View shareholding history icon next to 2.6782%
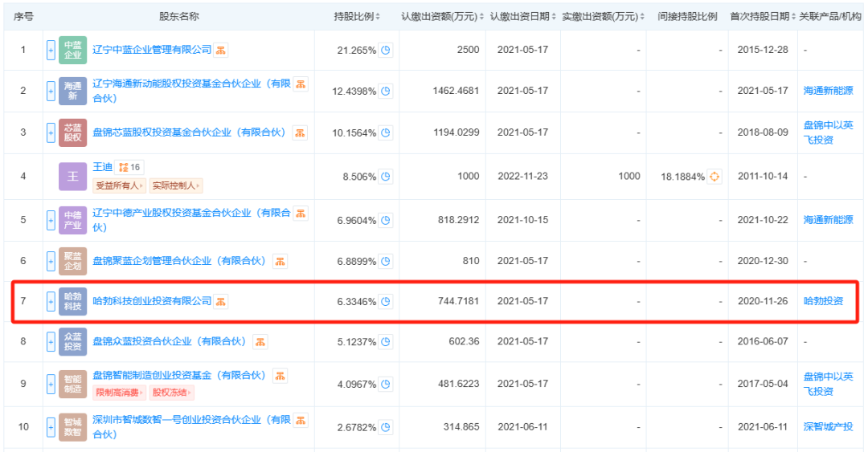The width and height of the screenshot is (868, 452). [x=386, y=427]
